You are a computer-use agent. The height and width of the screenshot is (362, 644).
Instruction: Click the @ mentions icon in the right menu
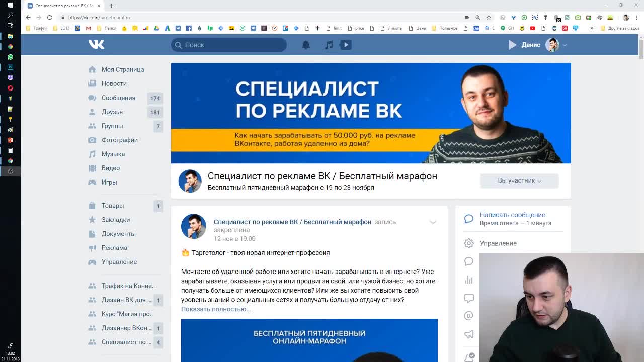[469, 316]
